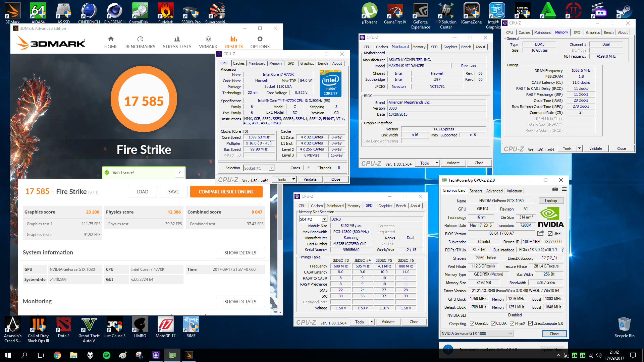This screenshot has height=362, width=644.
Task: Click the Physics score value 12 386
Action: click(x=174, y=212)
